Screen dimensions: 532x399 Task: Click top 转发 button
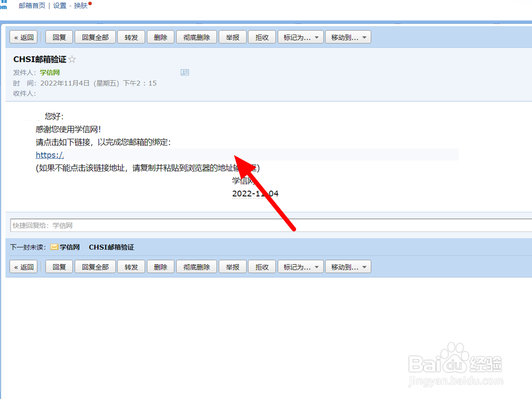(x=131, y=38)
